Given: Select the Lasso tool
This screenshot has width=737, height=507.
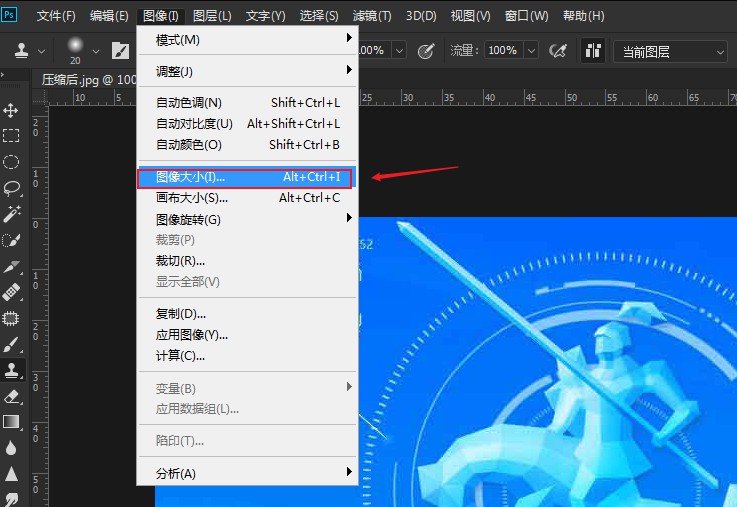Looking at the screenshot, I should pyautogui.click(x=11, y=188).
